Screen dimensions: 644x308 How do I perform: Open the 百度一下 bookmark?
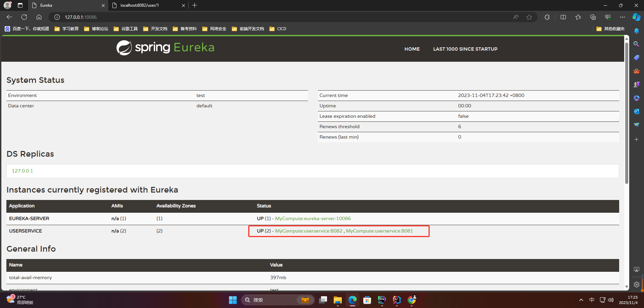27,29
